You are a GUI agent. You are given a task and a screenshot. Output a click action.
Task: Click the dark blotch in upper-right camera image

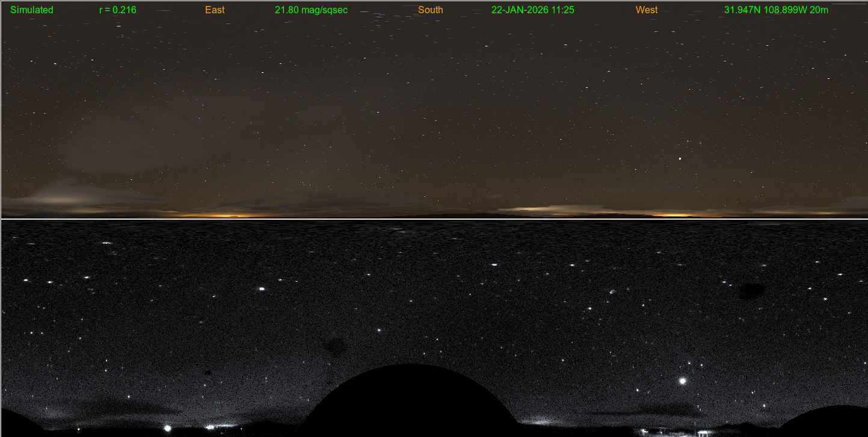[x=750, y=291]
